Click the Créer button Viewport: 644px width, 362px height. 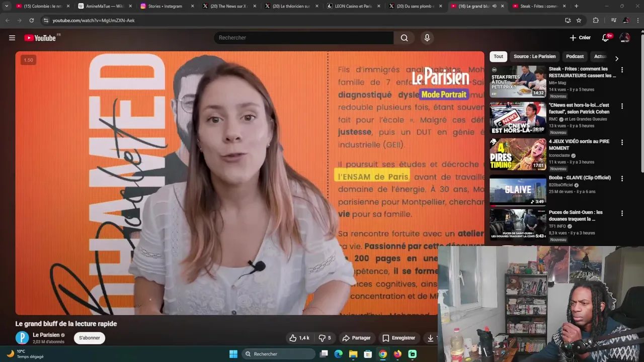coord(580,38)
